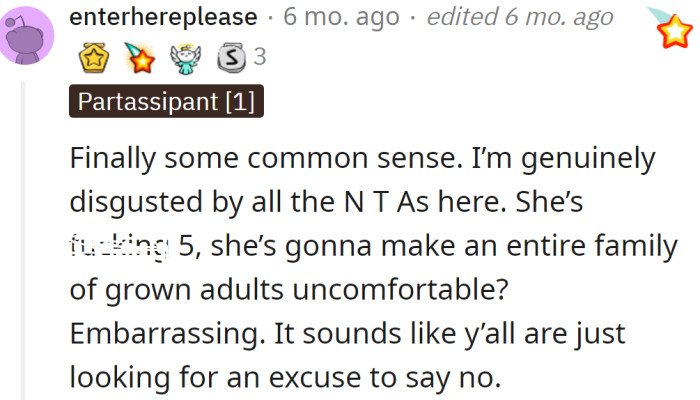
Task: Click the award count number 3
Action: point(259,58)
